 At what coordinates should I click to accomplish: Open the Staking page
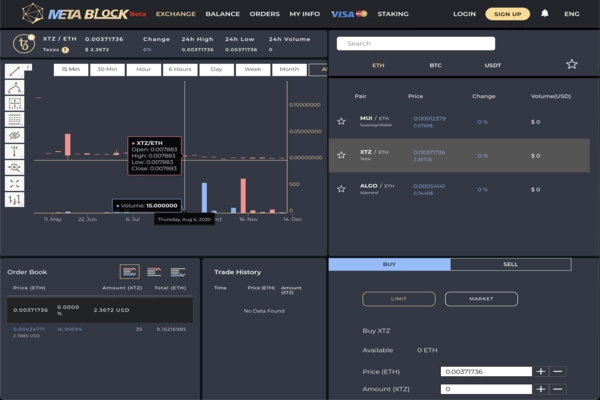[x=393, y=14]
